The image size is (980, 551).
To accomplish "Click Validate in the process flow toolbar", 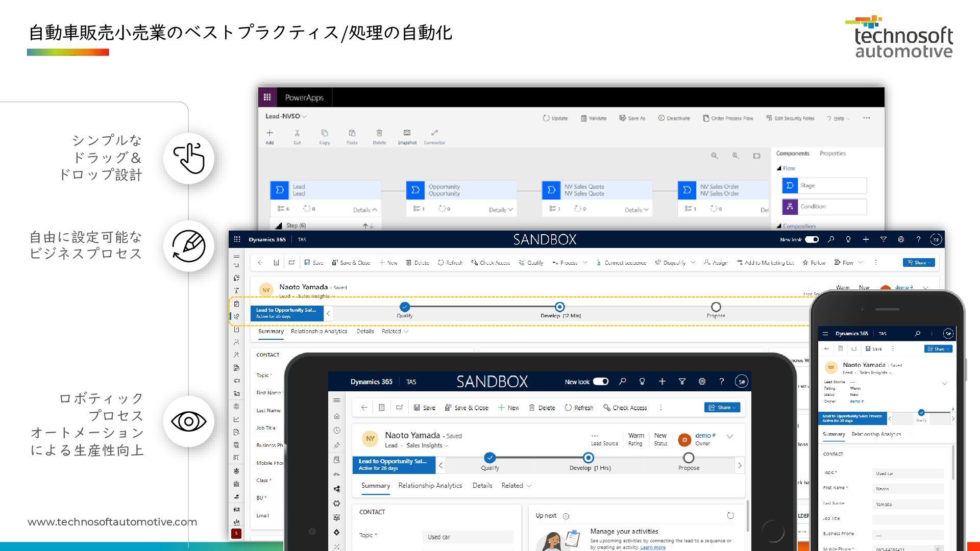I will [x=594, y=118].
